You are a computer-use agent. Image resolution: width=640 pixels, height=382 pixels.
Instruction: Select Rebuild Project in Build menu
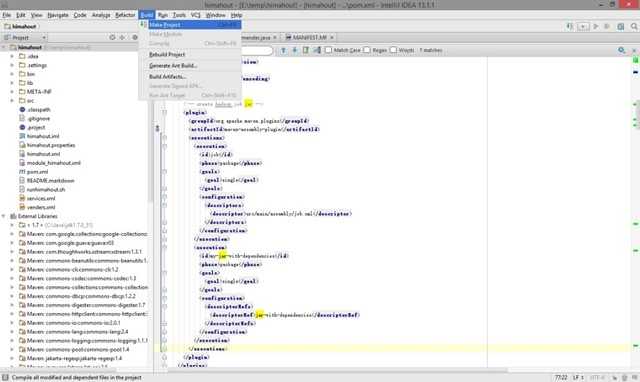[x=190, y=54]
